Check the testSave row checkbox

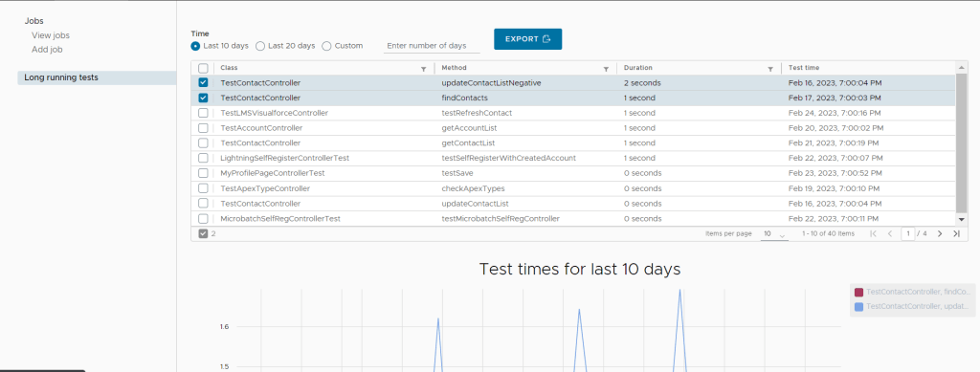(x=203, y=173)
